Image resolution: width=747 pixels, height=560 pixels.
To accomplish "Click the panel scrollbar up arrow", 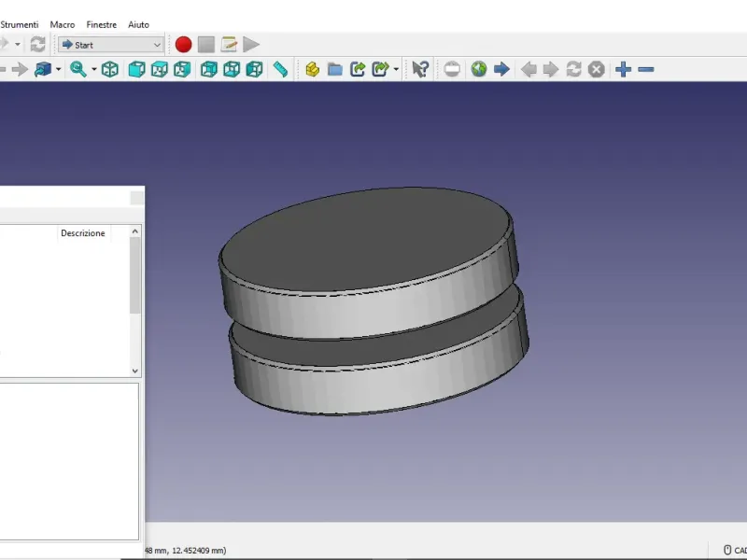I will tap(134, 231).
